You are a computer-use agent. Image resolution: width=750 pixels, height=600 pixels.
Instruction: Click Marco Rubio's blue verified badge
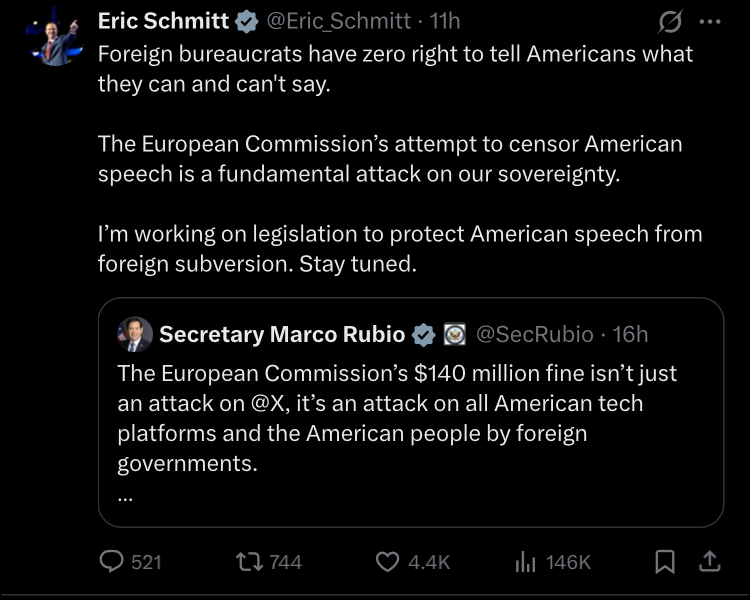pyautogui.click(x=424, y=334)
